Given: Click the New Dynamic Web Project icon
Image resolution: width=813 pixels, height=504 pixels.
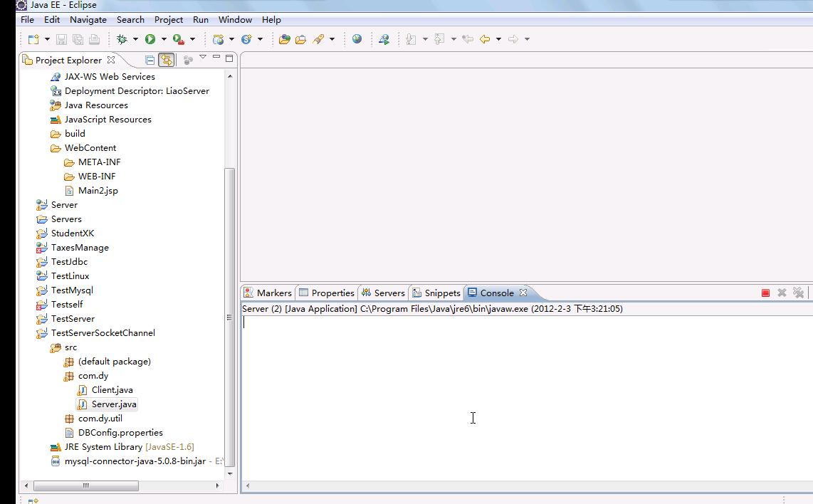Looking at the screenshot, I should [219, 39].
